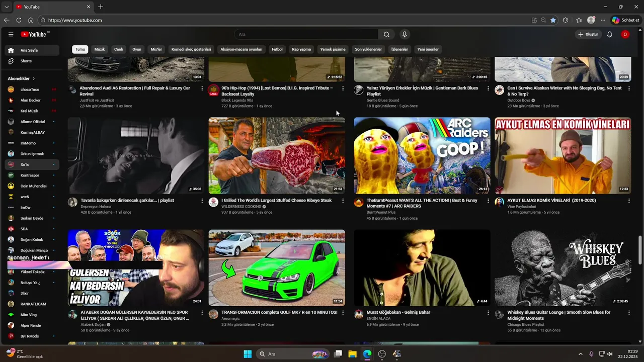Image resolution: width=644 pixels, height=362 pixels.
Task: Open the browser tab list dropdown
Action: tap(7, 7)
